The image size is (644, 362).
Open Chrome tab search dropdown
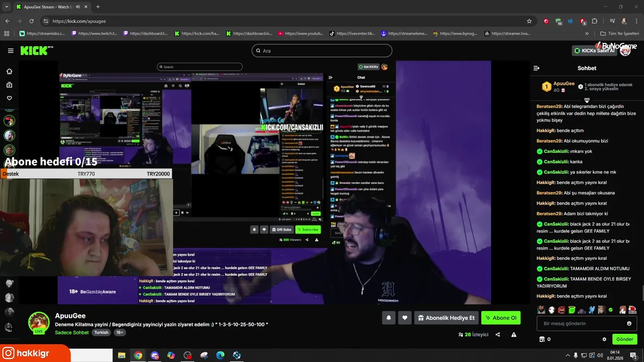point(7,7)
